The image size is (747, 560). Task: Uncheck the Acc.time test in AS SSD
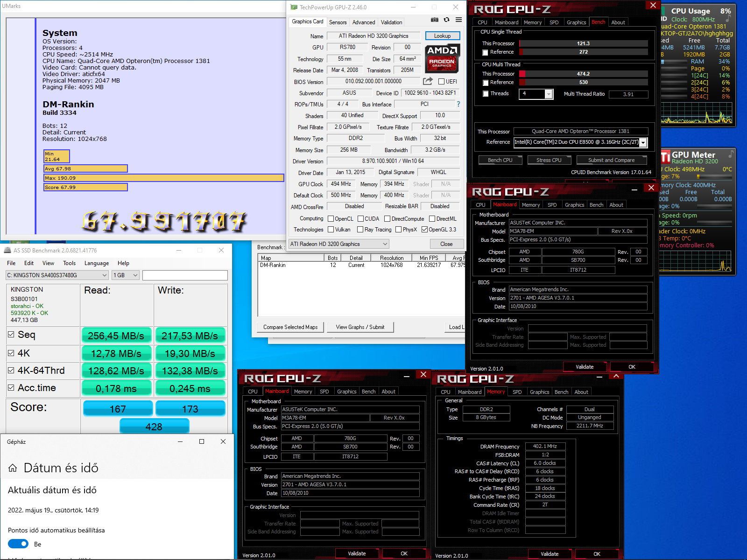[x=11, y=387]
